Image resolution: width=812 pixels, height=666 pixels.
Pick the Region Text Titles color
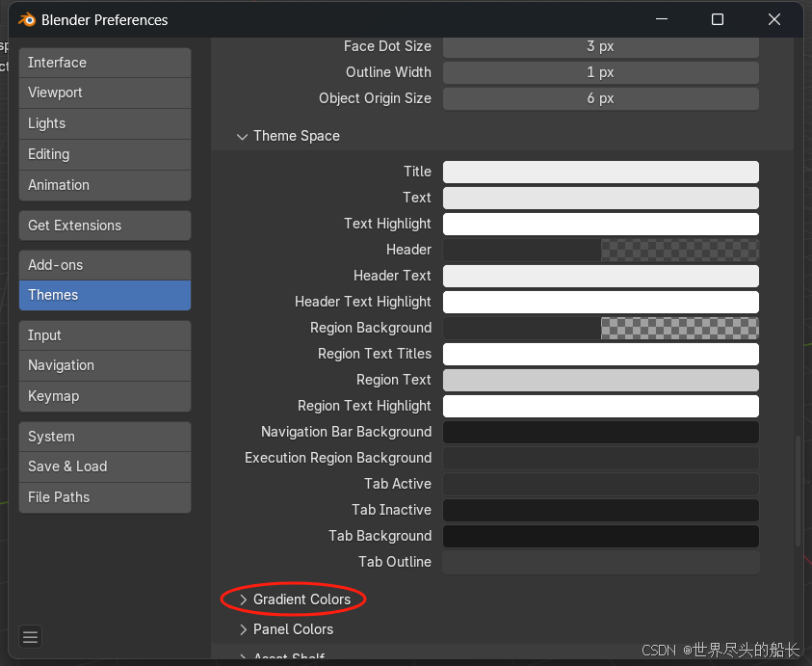[x=601, y=354]
